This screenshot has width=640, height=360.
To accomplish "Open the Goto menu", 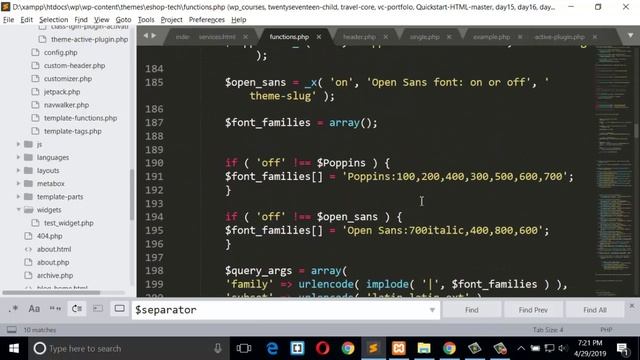I will click(x=123, y=20).
